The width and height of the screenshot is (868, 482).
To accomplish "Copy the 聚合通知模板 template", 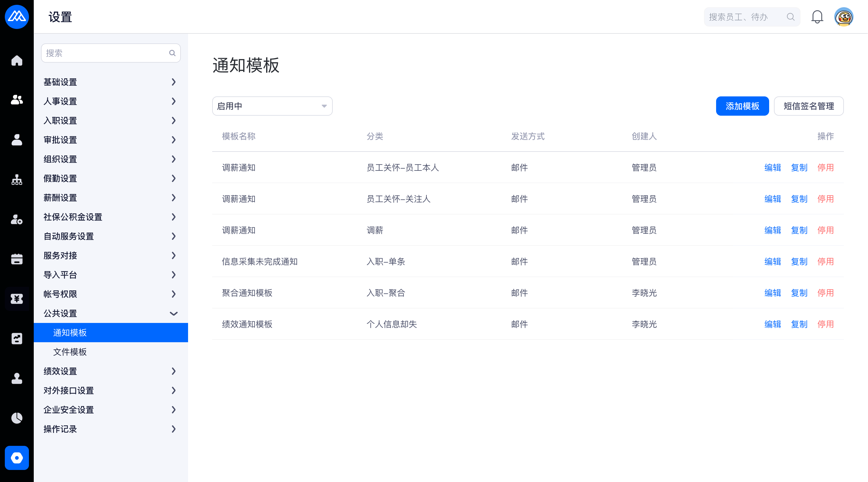I will coord(799,293).
